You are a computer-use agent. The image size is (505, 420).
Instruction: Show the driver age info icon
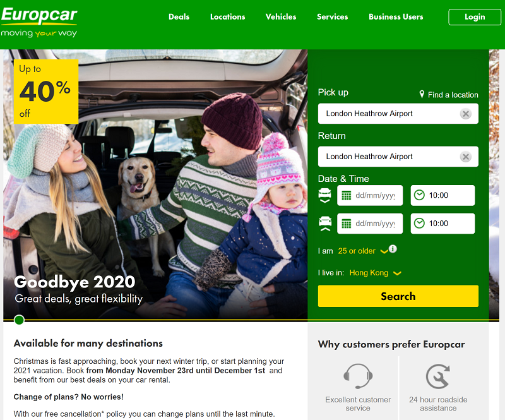pos(393,249)
